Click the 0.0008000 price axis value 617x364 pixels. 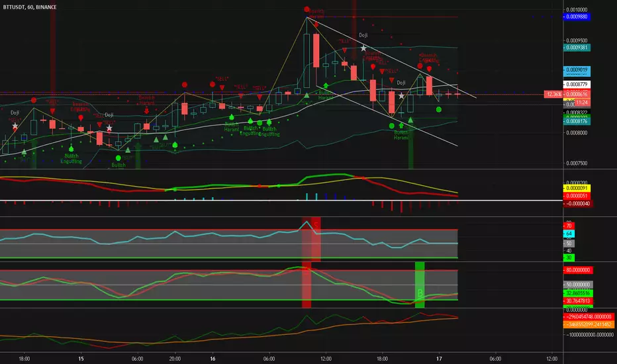577,132
